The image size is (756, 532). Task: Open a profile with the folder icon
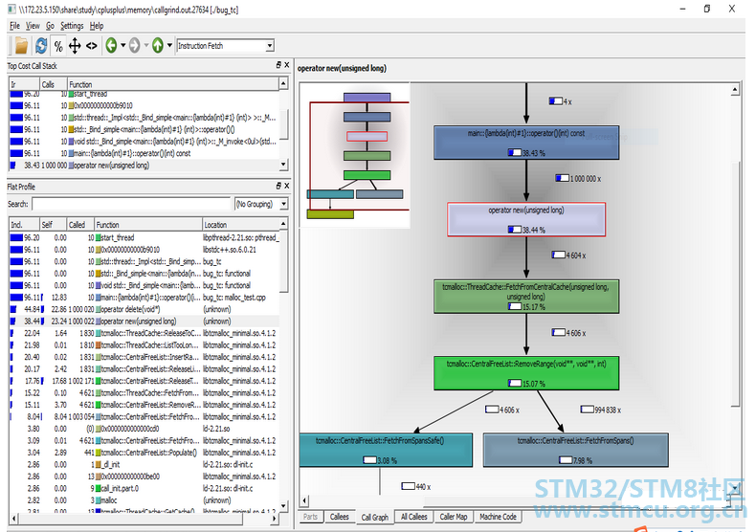coord(21,46)
